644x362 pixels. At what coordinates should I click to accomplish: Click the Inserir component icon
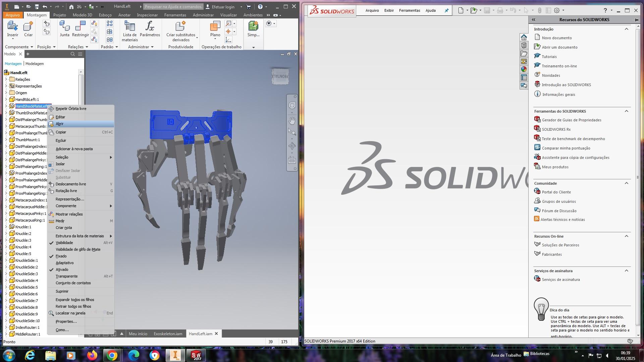tap(12, 26)
